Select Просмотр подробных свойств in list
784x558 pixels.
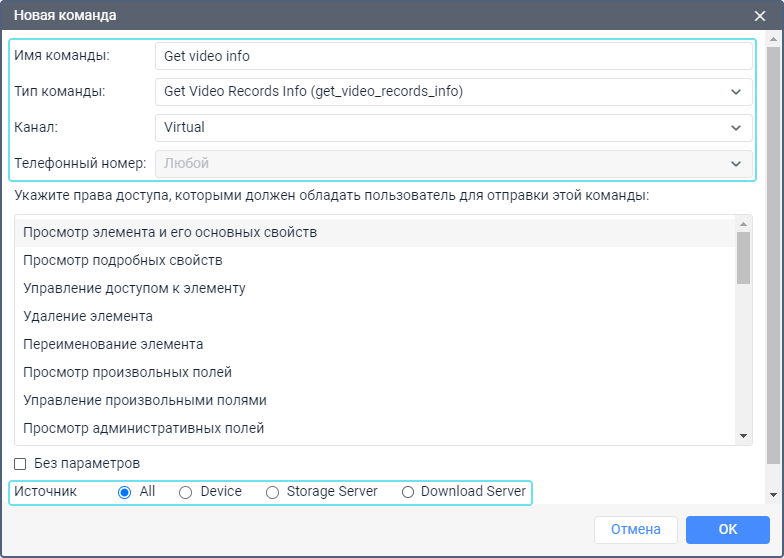click(x=122, y=261)
